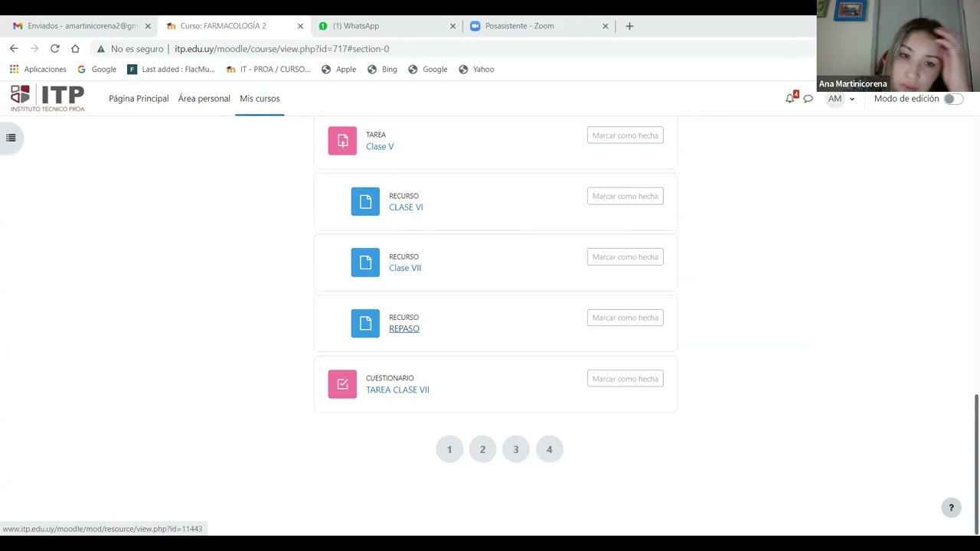Open the messaging speech bubble icon

808,99
